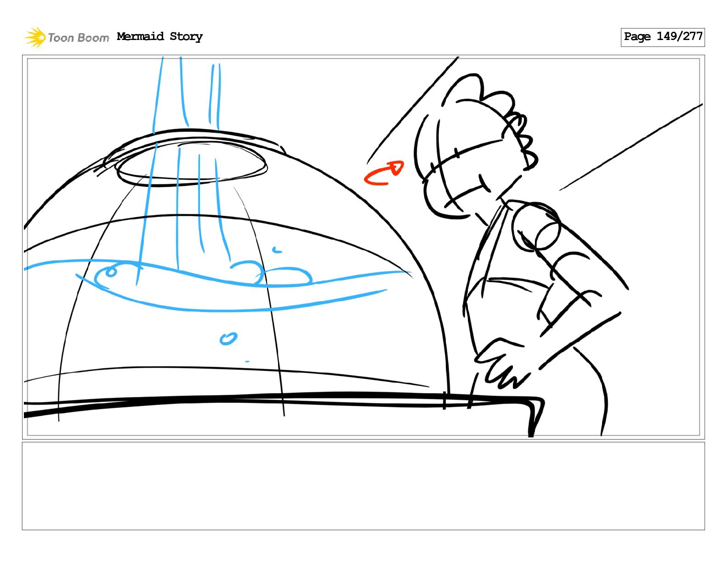
Task: Click the 'Mermaid Story' title text
Action: [159, 36]
